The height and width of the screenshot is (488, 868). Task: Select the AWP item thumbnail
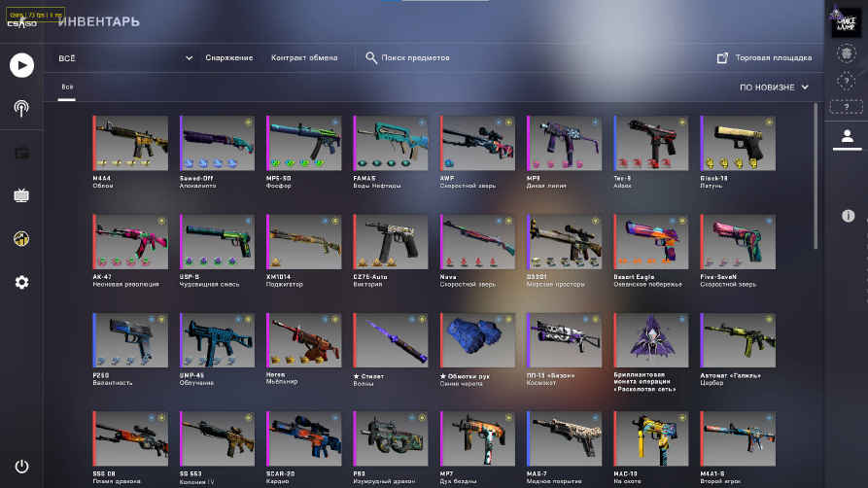(477, 143)
